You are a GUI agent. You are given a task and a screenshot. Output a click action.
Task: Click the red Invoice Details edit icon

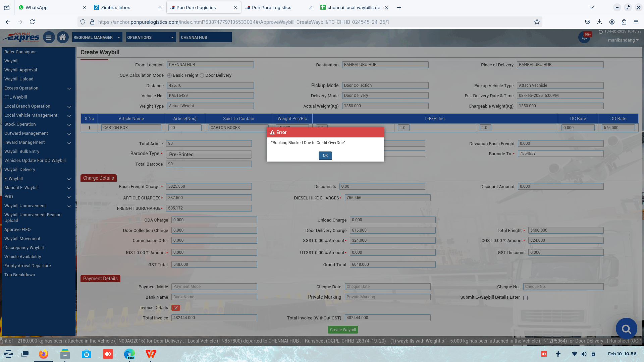click(x=175, y=308)
